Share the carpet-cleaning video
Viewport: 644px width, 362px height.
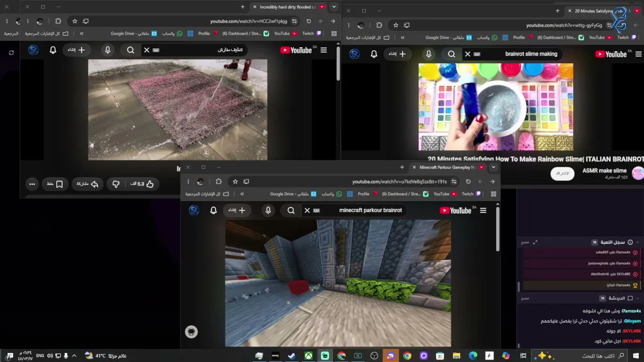[87, 184]
